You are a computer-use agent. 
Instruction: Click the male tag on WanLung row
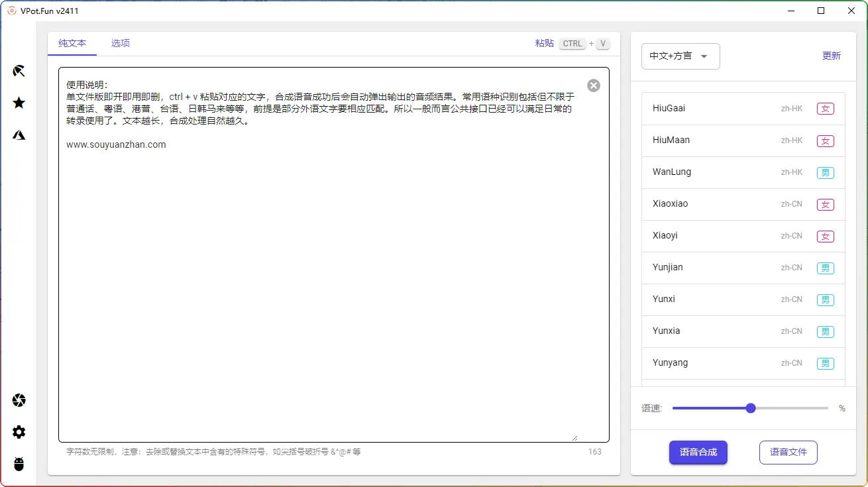click(x=826, y=172)
